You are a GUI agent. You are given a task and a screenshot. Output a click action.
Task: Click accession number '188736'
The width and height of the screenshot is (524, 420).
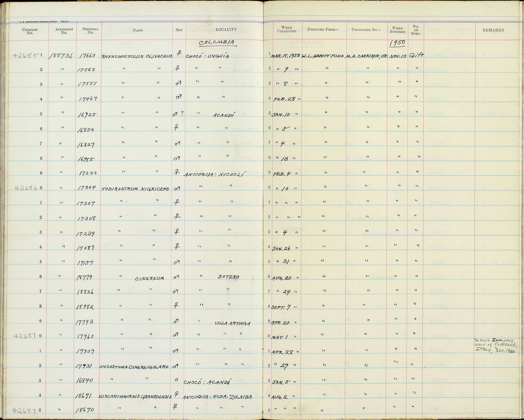(x=61, y=56)
